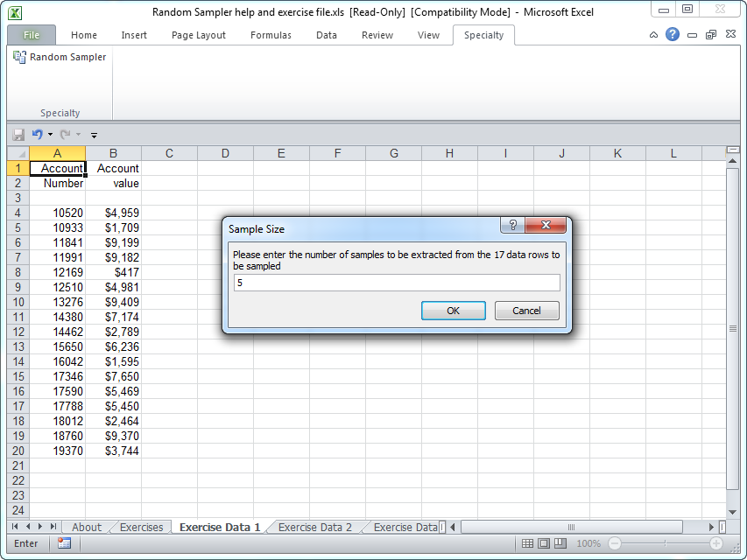747x560 pixels.
Task: Minimize the ribbon with caret icon
Action: [x=653, y=35]
